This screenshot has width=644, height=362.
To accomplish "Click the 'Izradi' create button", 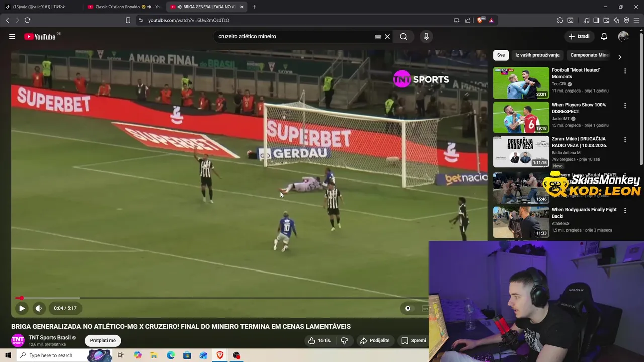I will [x=579, y=36].
